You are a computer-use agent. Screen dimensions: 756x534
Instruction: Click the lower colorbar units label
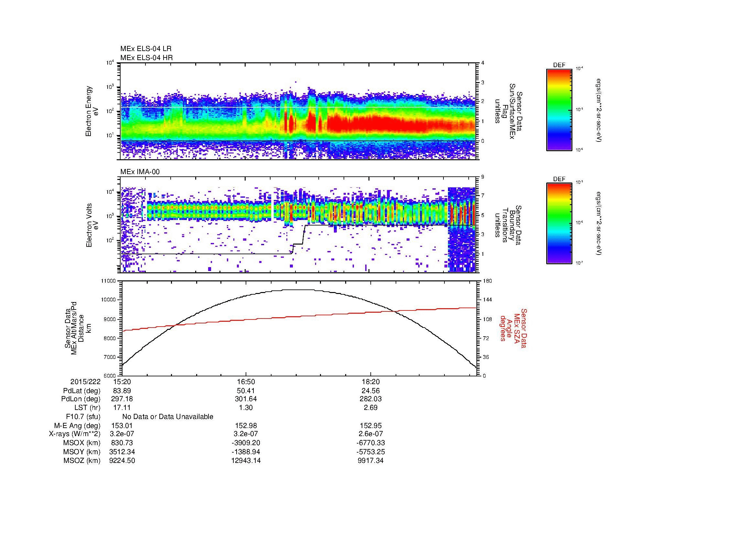[599, 224]
